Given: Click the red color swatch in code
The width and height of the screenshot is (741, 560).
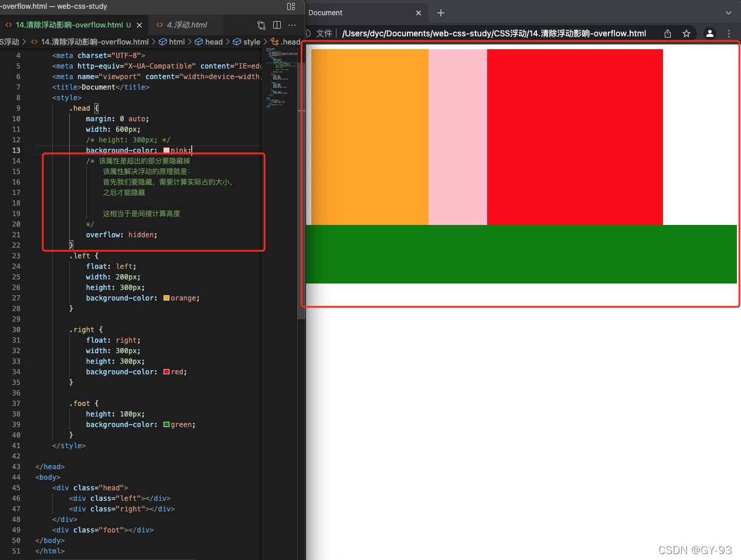Looking at the screenshot, I should 166,372.
